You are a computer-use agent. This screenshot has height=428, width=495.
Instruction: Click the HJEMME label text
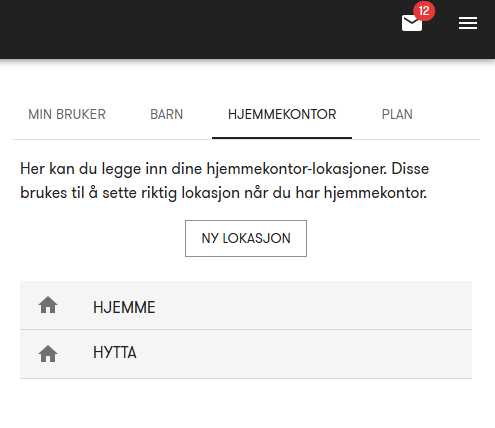click(x=124, y=307)
